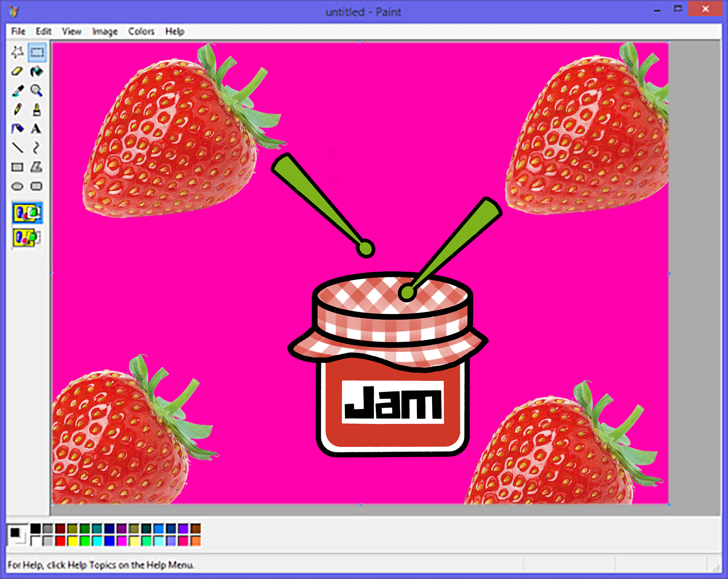Viewport: 728px width, 579px height.
Task: Activate the rectangular Select tool
Action: [x=36, y=52]
